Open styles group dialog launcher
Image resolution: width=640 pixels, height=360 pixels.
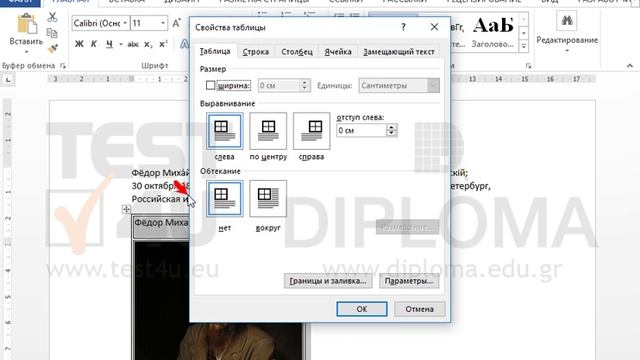tap(528, 65)
